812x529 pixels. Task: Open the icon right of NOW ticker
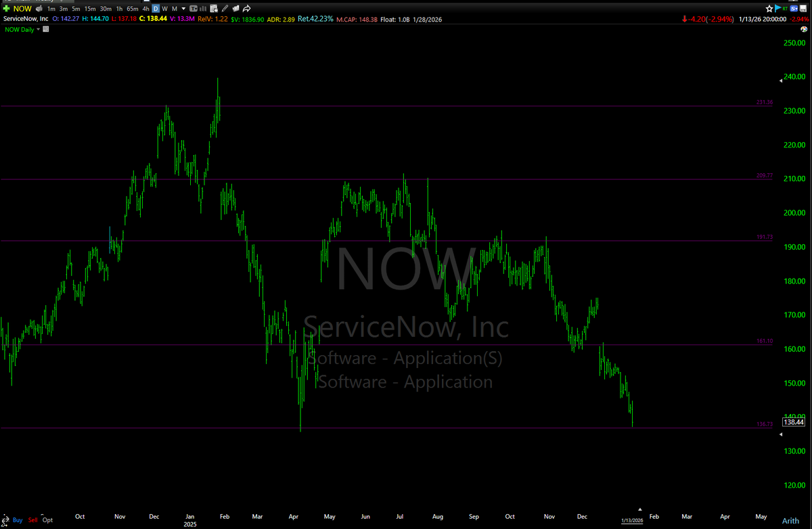point(39,9)
